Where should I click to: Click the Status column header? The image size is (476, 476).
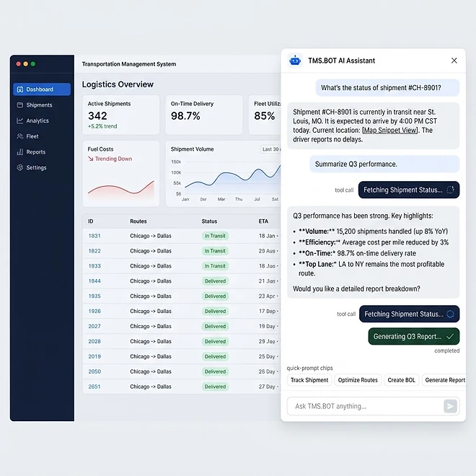209,221
